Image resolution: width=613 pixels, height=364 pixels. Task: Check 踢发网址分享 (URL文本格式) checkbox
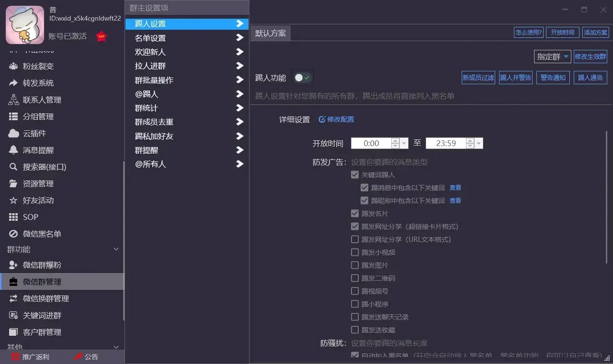(x=355, y=239)
